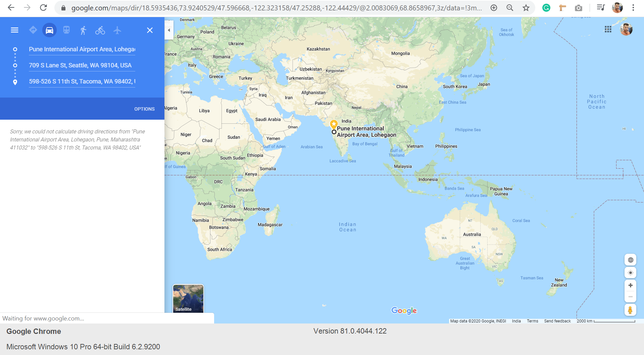Click the Kazakhstan map label
This screenshot has width=644, height=355.
click(x=318, y=49)
